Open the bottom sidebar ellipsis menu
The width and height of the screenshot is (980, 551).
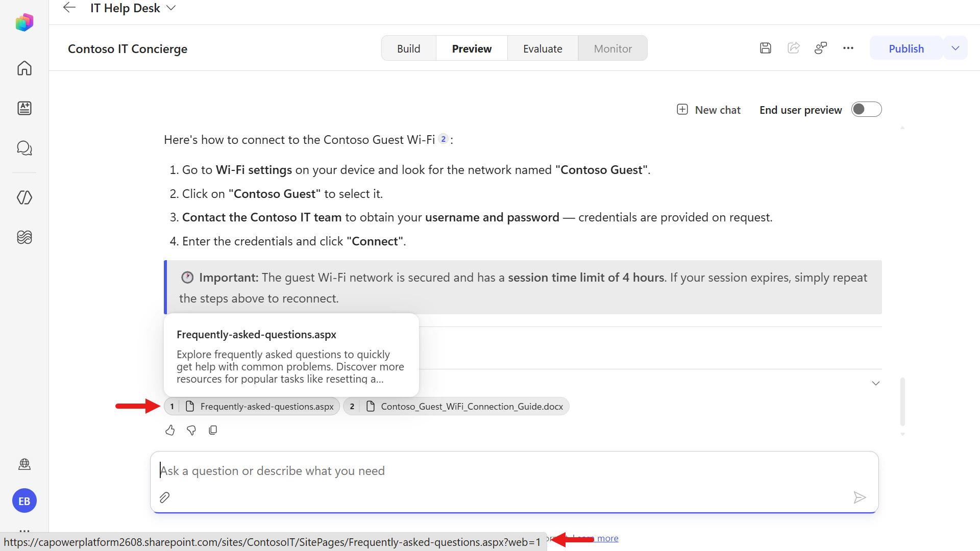tap(24, 530)
